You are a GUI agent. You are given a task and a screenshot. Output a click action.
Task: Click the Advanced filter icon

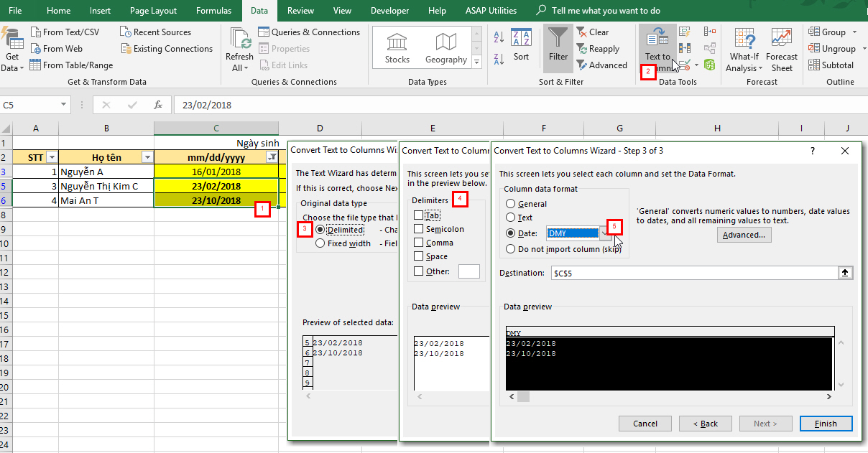point(582,65)
